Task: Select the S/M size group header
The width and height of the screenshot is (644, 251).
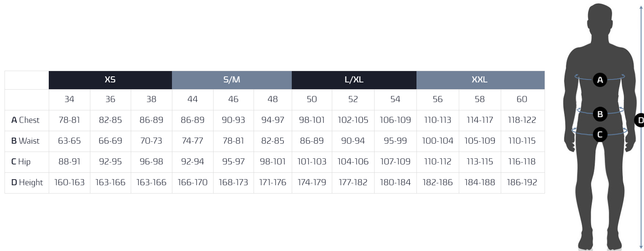Action: 232,80
